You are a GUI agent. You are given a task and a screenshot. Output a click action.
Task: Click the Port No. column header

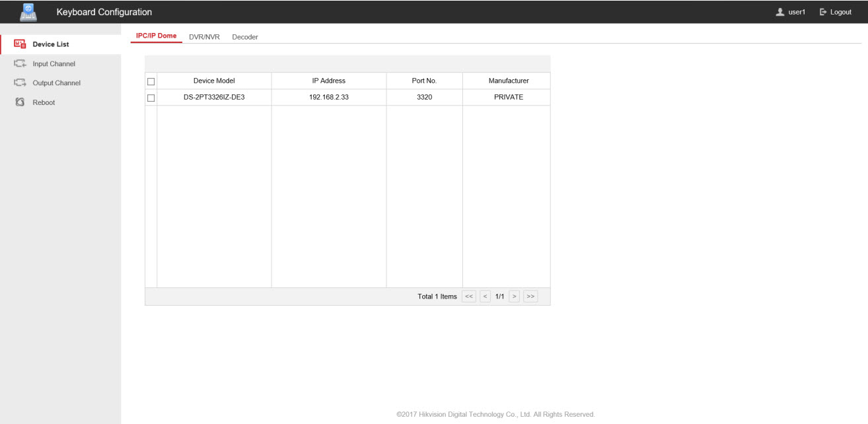[x=424, y=81]
